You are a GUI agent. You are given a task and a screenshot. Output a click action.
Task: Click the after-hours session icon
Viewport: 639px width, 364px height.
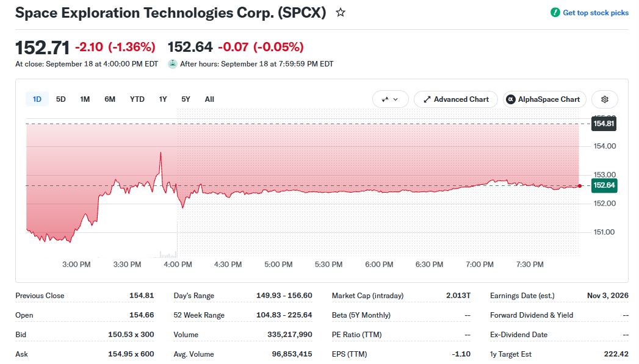tap(173, 64)
